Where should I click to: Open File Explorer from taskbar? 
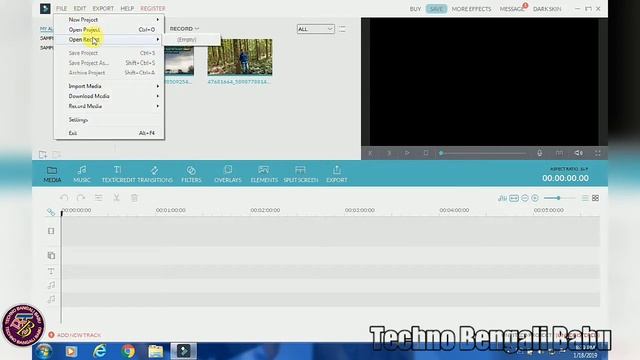[x=156, y=351]
